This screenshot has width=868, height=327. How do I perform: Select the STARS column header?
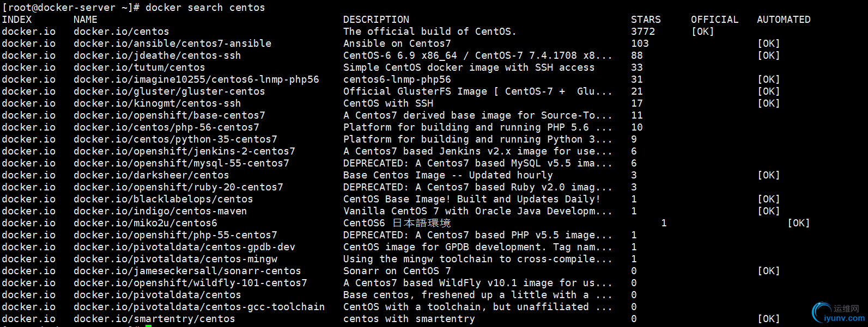[646, 20]
